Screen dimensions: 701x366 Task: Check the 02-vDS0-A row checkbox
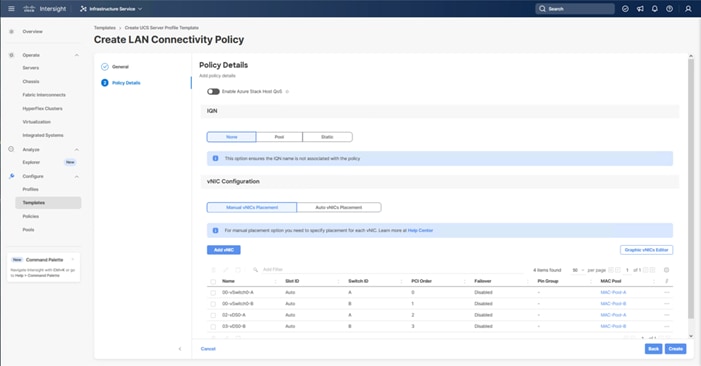point(213,316)
